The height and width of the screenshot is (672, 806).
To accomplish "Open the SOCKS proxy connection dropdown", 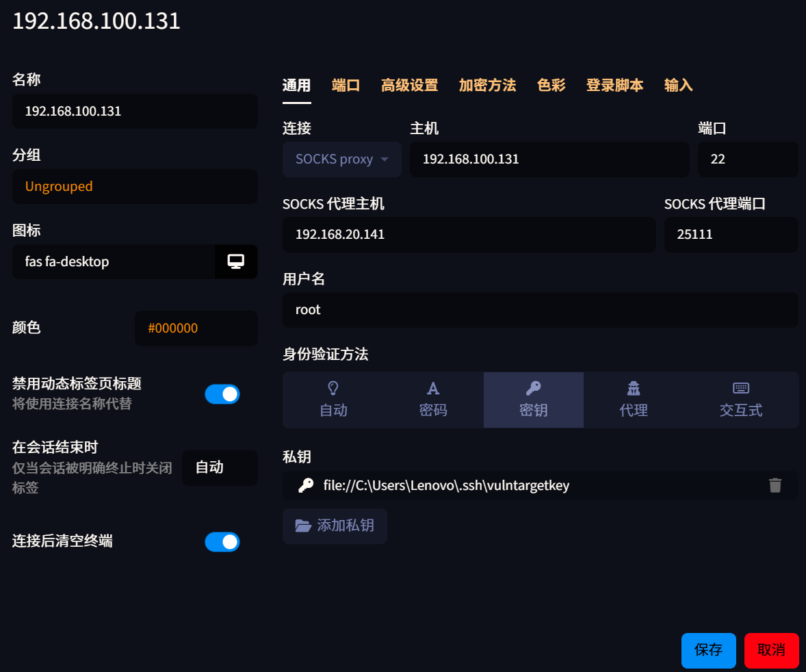I will (341, 159).
